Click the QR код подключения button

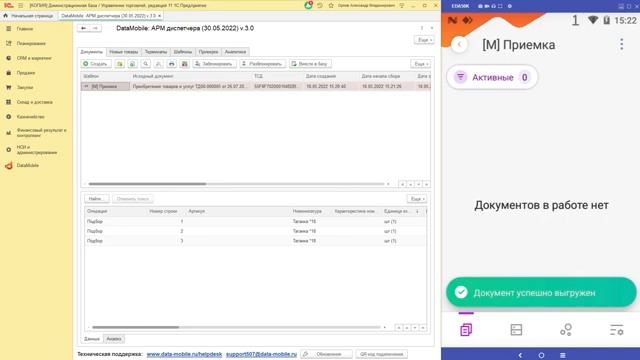(381, 354)
